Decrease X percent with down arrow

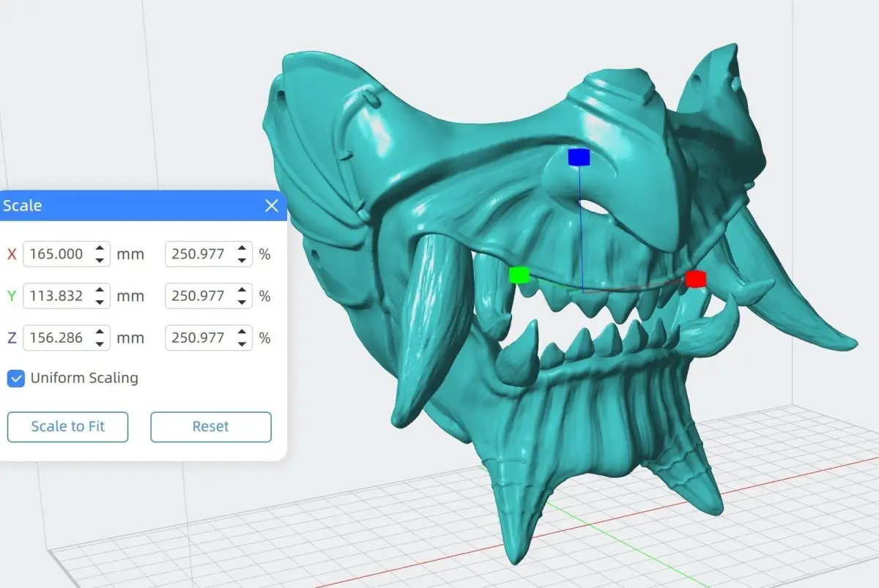(242, 261)
